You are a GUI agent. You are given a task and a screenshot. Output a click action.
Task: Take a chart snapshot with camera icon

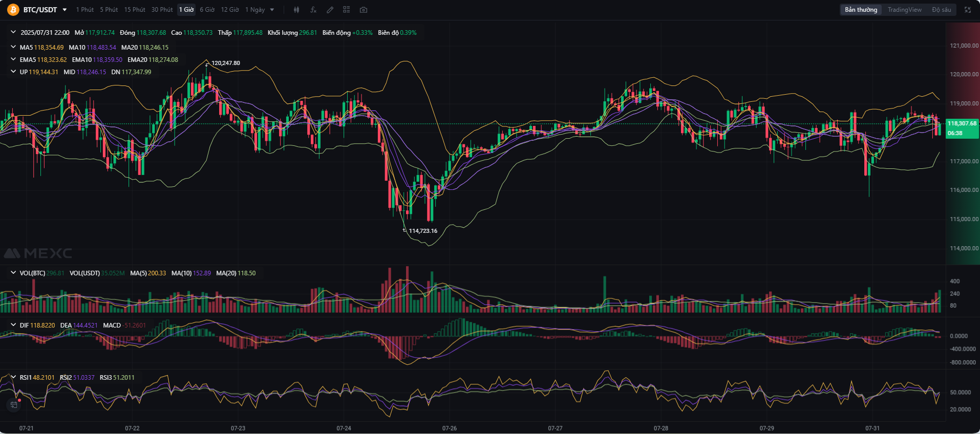[364, 10]
